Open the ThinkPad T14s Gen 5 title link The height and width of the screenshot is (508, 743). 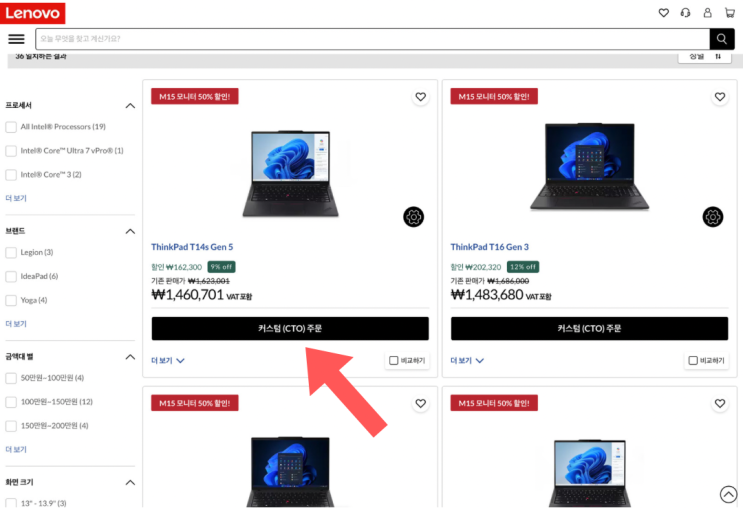(192, 247)
